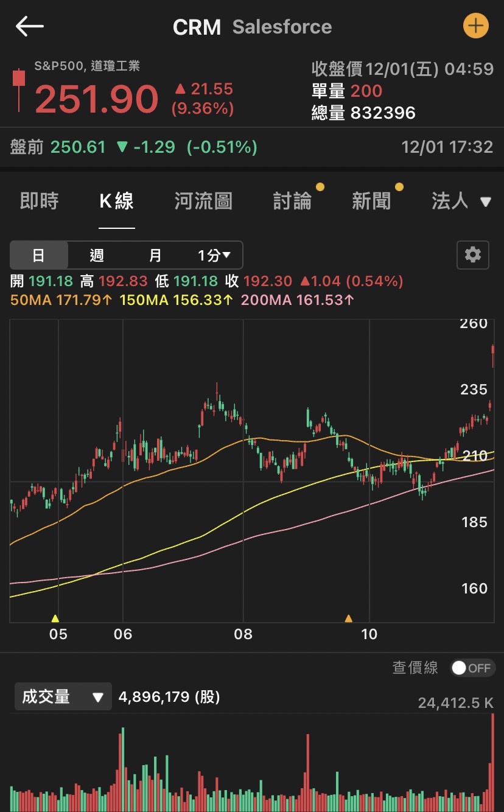Tap the 單量 200 value
Viewport: 504px width, 812px height.
[347, 91]
